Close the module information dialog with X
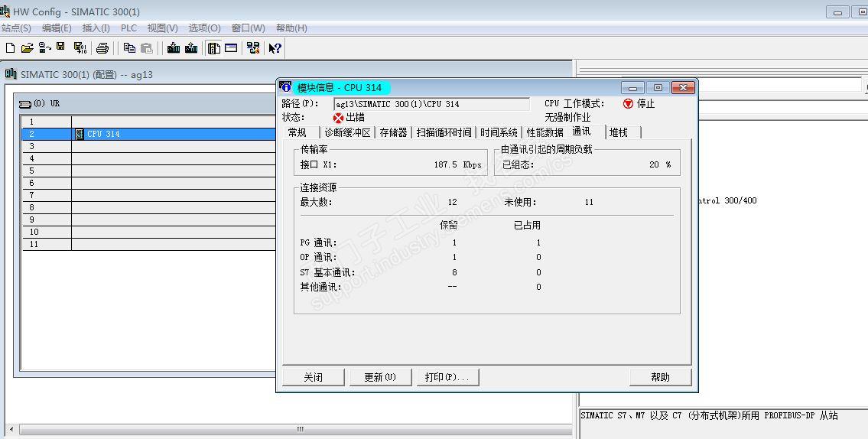The height and width of the screenshot is (439, 868). coord(683,87)
